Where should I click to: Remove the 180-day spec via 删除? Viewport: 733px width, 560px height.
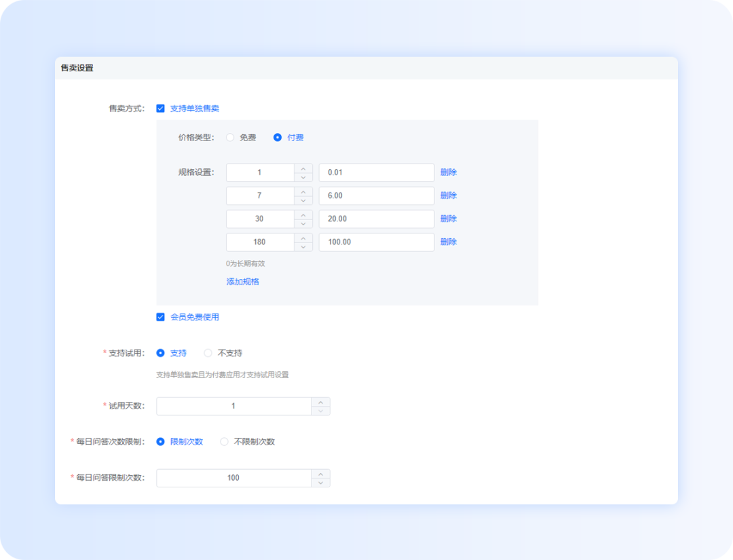tap(449, 242)
